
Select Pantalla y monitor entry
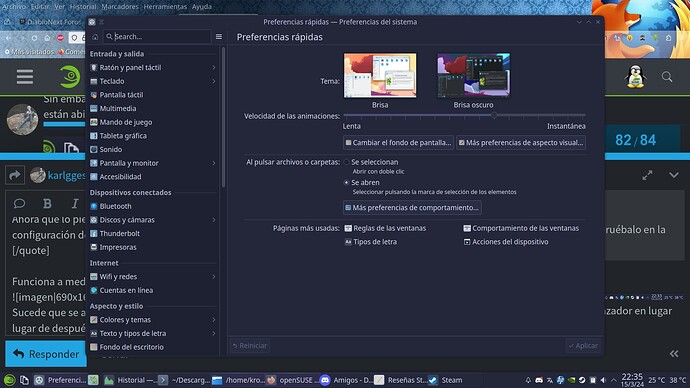click(x=153, y=163)
